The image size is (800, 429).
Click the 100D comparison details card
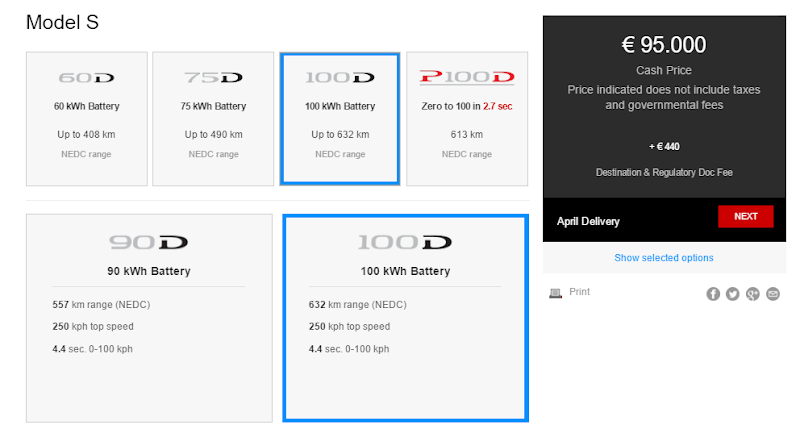pyautogui.click(x=405, y=317)
